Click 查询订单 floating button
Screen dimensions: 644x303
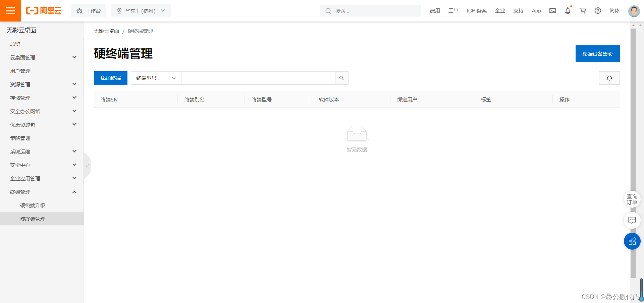point(632,199)
